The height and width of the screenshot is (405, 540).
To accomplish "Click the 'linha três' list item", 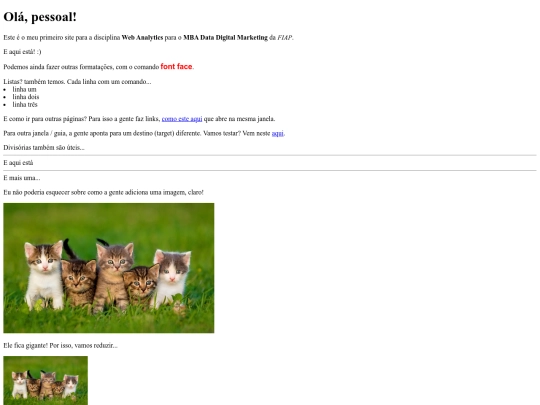I will tap(25, 104).
